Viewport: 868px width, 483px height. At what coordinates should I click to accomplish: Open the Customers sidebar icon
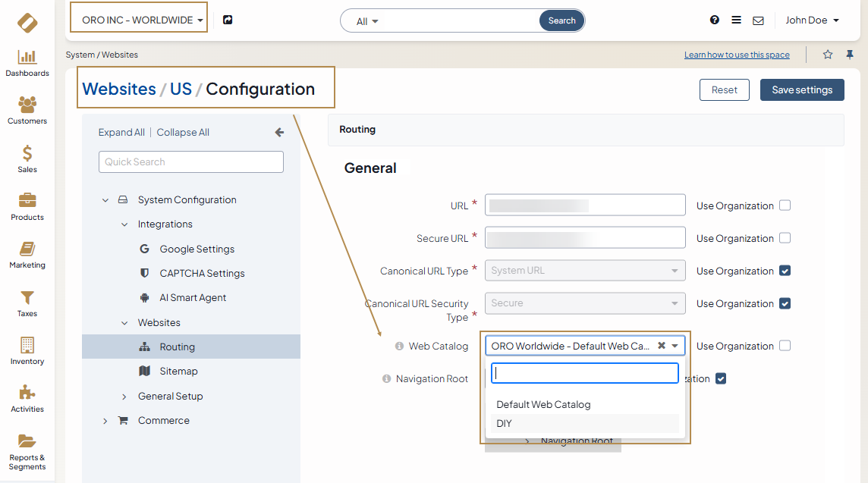(27, 105)
